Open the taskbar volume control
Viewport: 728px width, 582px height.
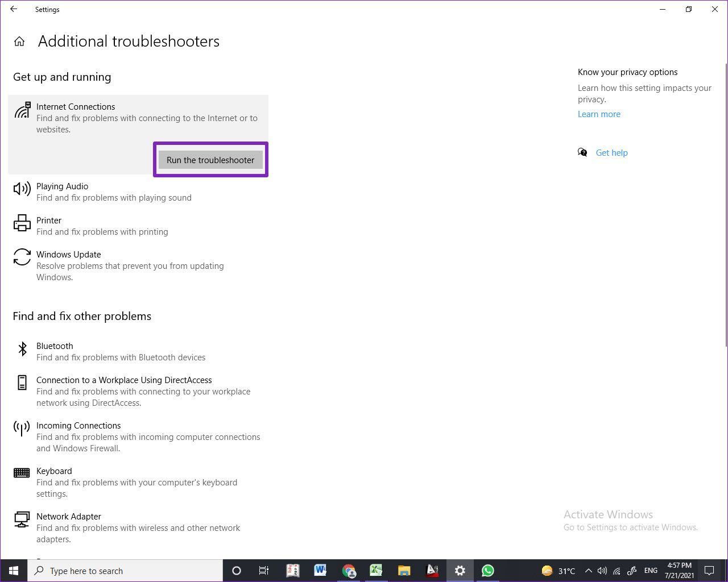(x=602, y=571)
